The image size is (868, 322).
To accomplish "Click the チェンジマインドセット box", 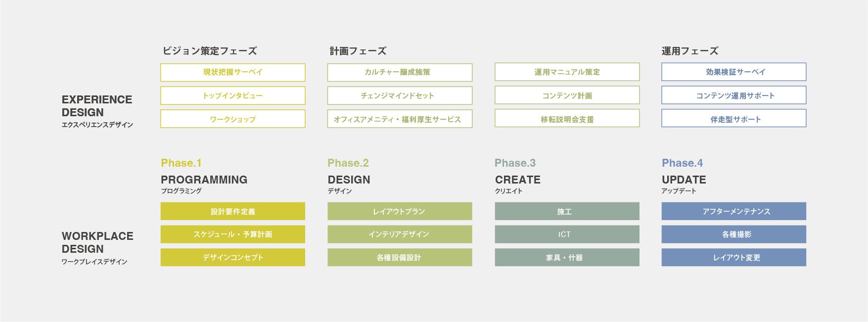I will point(400,95).
